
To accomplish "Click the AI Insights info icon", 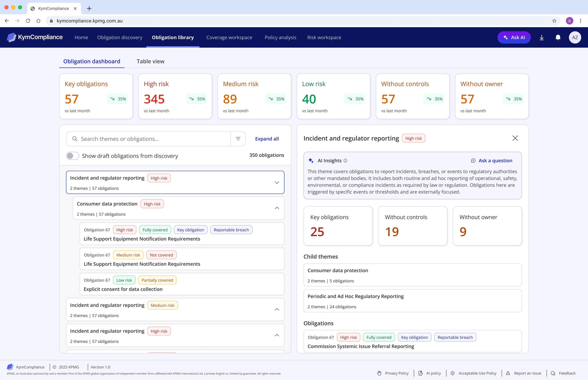I will pyautogui.click(x=345, y=160).
